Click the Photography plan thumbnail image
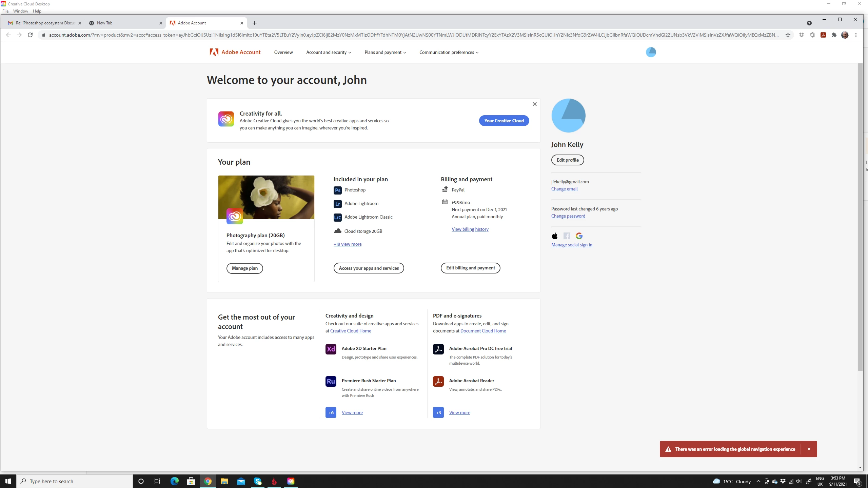This screenshot has width=868, height=488. (x=266, y=197)
